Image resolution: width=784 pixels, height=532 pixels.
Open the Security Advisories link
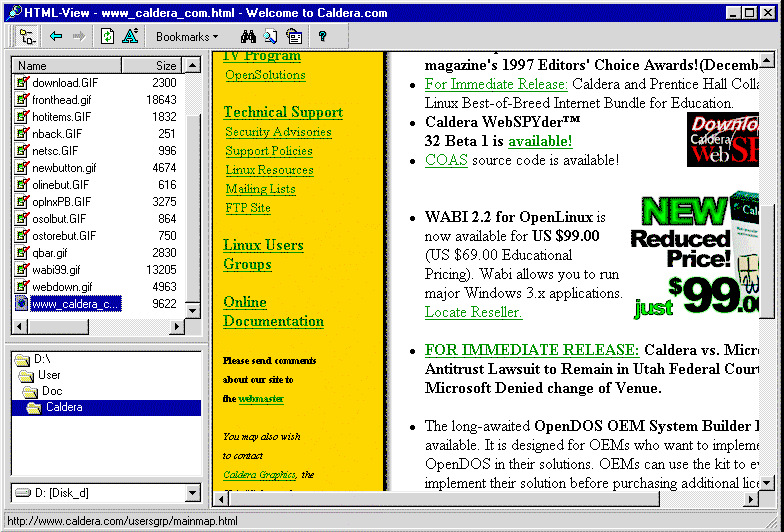point(278,132)
